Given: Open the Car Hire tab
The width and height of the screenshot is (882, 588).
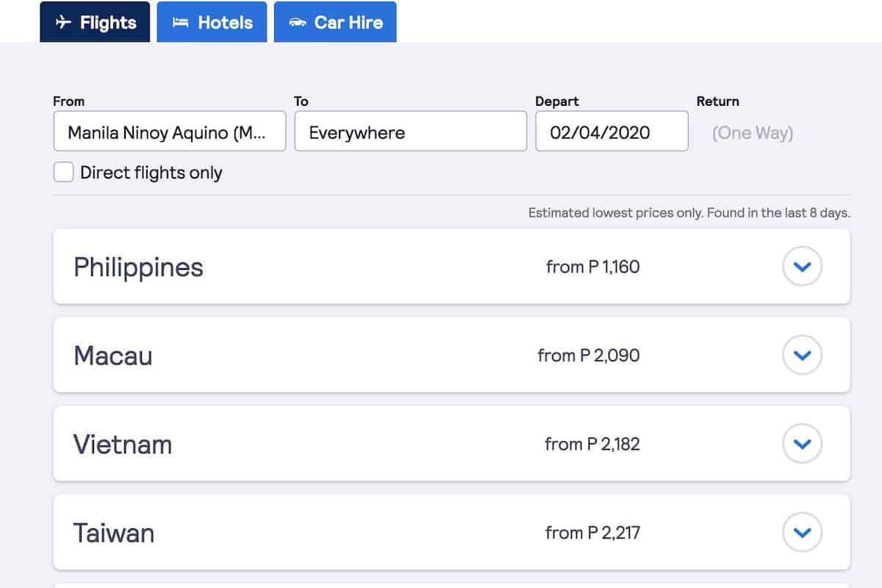Looking at the screenshot, I should (335, 22).
